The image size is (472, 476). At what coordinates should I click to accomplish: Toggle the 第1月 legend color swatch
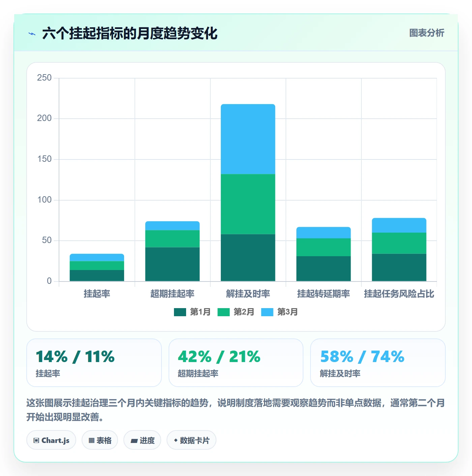(180, 312)
